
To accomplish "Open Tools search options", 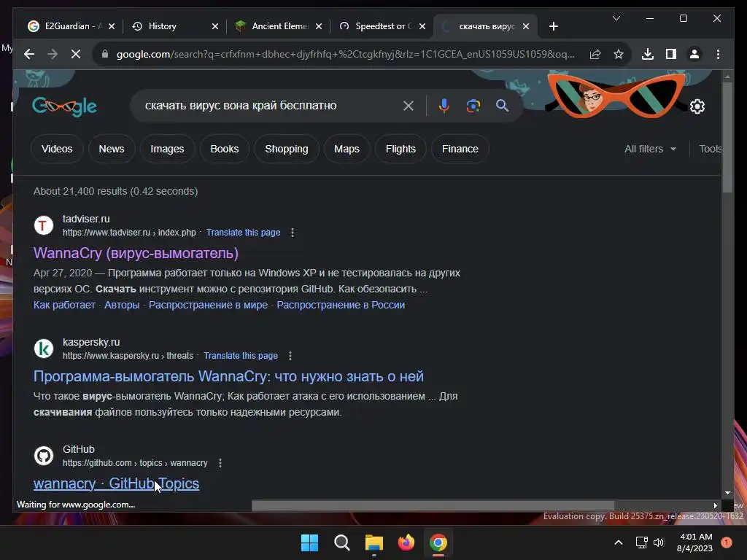I will 710,149.
